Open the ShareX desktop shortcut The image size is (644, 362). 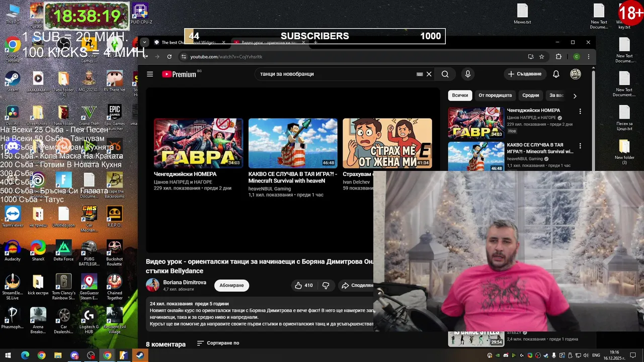coord(38,251)
